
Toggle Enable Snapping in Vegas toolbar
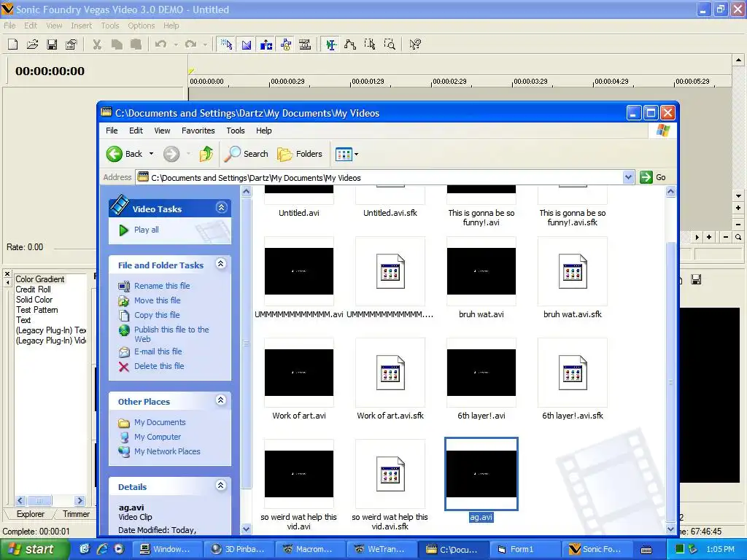click(x=227, y=44)
